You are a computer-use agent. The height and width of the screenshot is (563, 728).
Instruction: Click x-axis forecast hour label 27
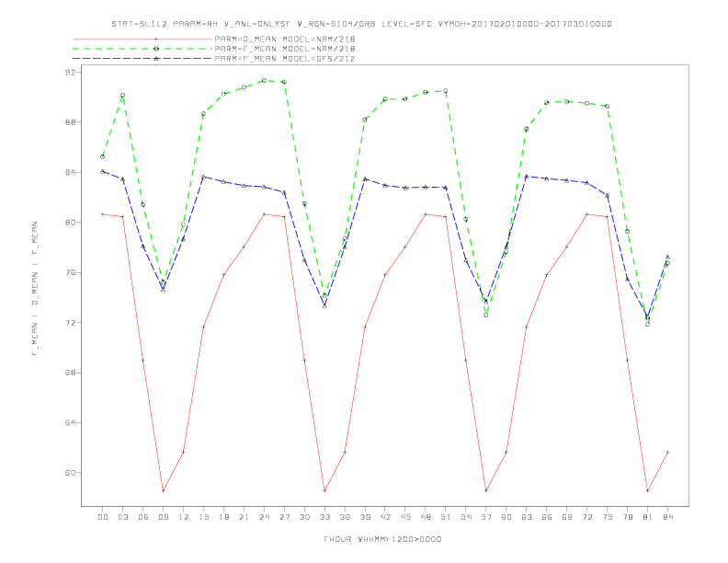click(284, 517)
